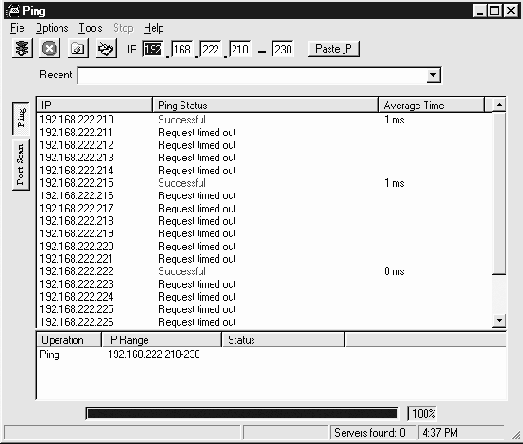Open the Options menu
Image resolution: width=523 pixels, height=444 pixels.
(x=52, y=28)
